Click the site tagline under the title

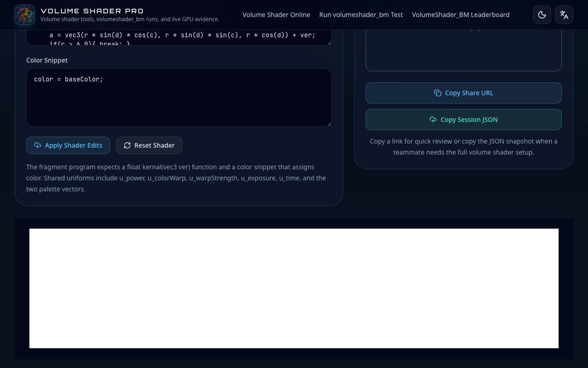tap(130, 19)
